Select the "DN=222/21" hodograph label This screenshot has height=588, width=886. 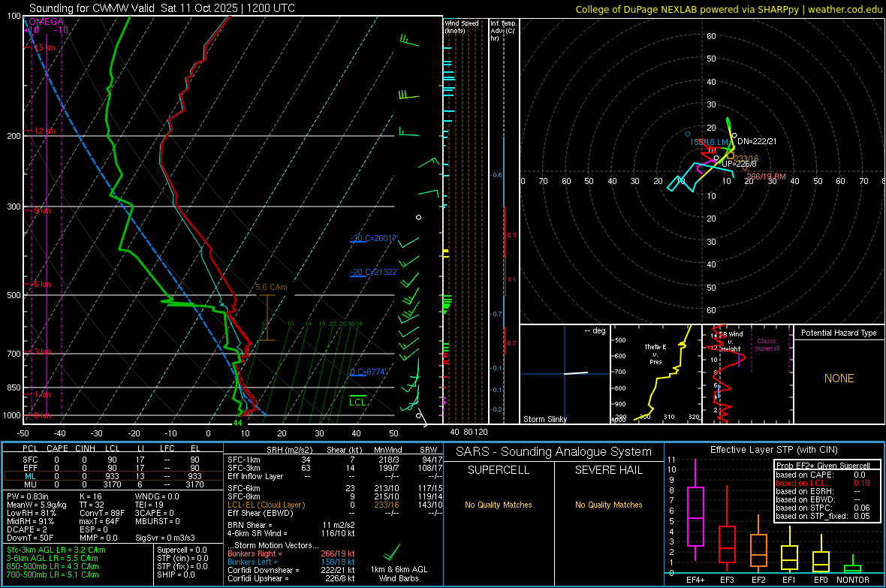(x=757, y=141)
